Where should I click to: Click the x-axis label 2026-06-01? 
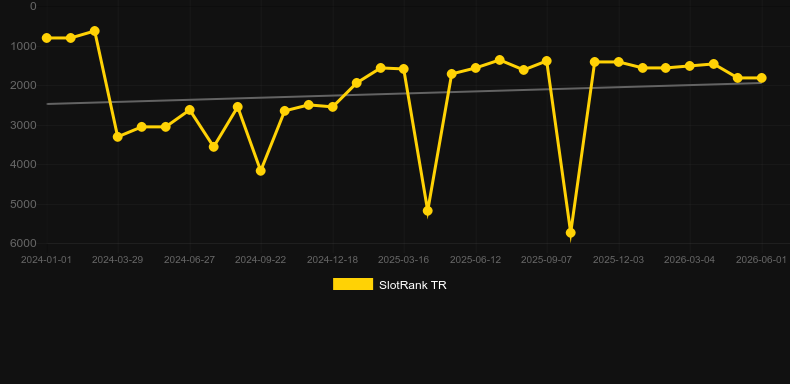761,260
